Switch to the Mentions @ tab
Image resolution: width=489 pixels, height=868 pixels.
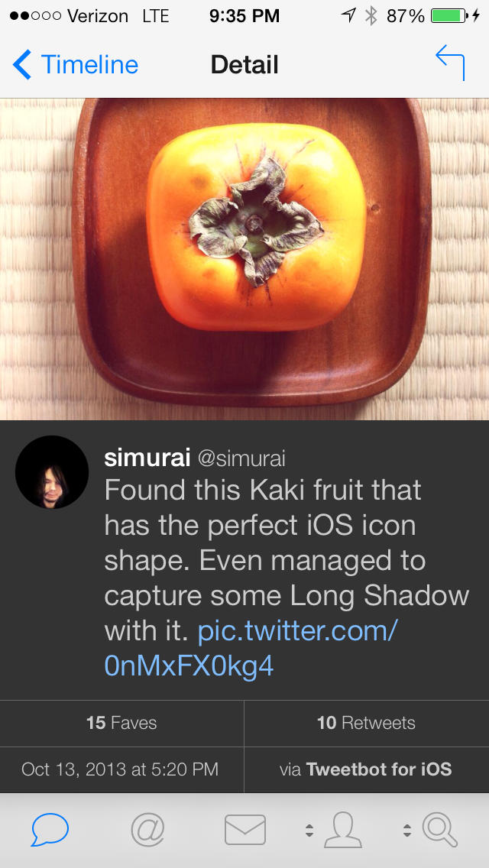(147, 829)
